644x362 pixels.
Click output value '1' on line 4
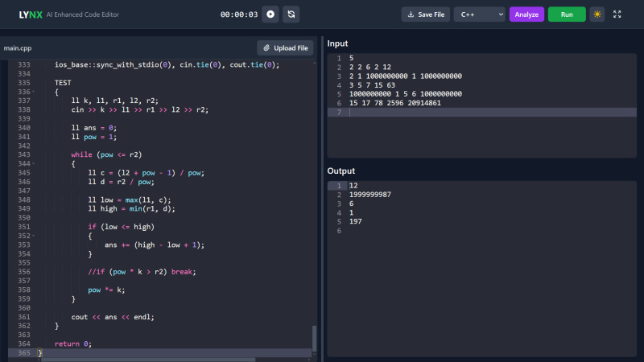351,212
